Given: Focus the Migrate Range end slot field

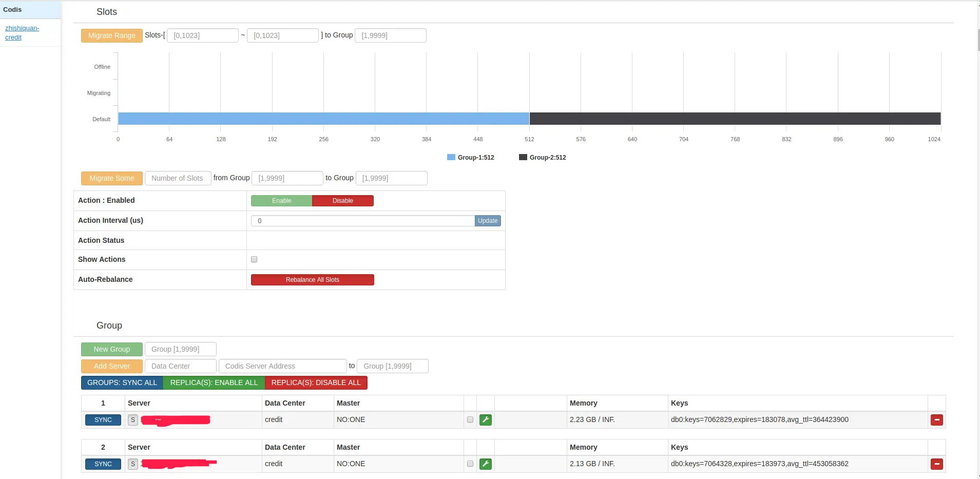Looking at the screenshot, I should [x=283, y=35].
